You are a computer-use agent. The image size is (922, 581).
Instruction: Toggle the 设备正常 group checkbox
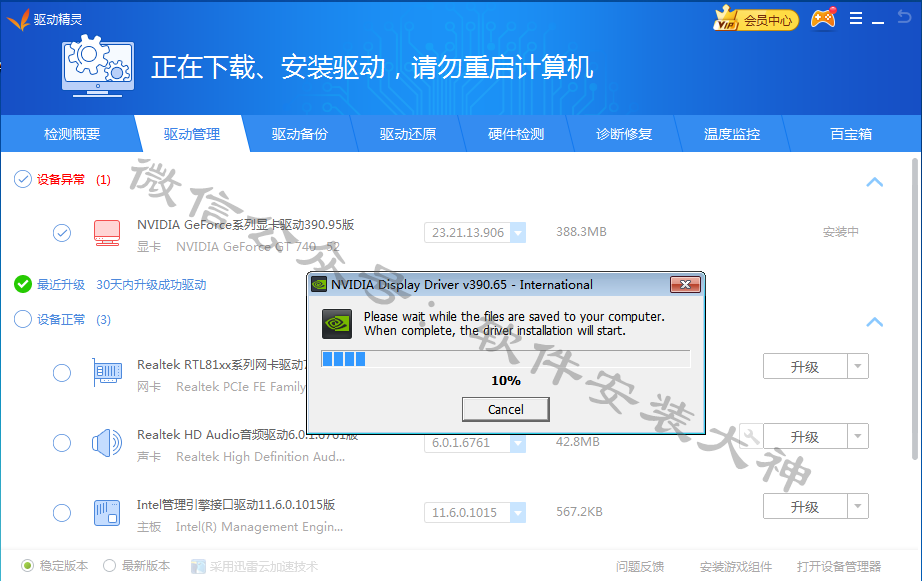(x=22, y=319)
